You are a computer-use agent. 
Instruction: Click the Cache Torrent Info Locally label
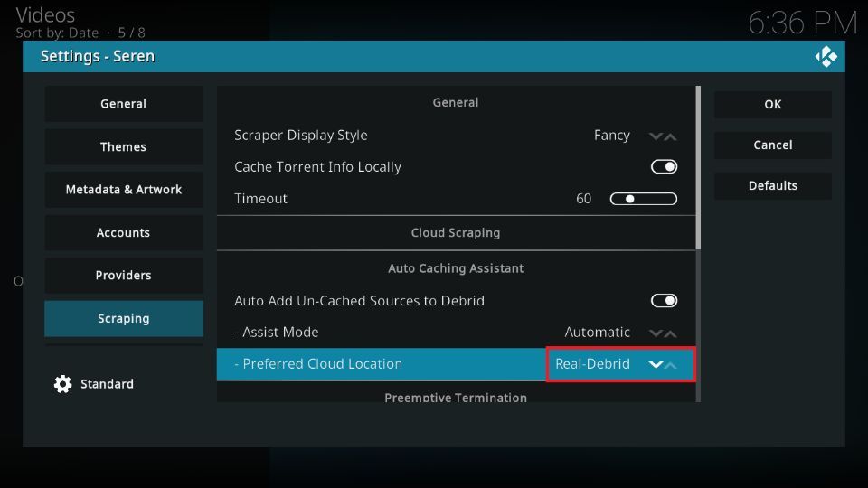tap(317, 167)
